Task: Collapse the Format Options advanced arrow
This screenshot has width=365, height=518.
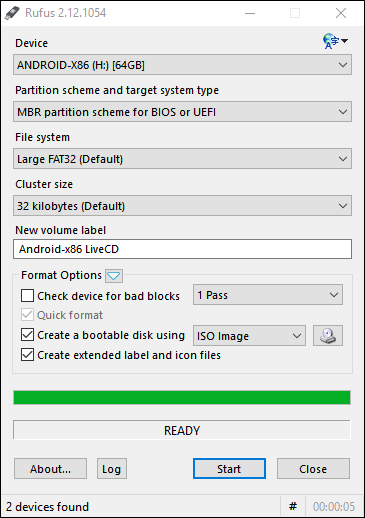Action: (114, 276)
